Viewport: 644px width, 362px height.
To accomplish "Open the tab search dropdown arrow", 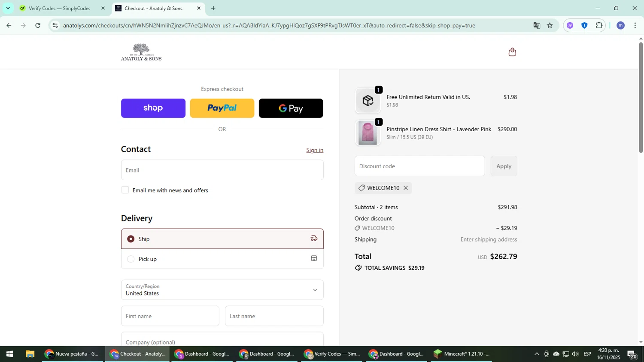I will pos(8,8).
